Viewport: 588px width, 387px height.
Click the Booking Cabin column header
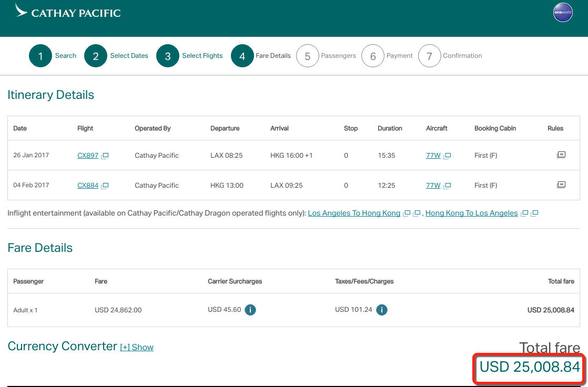pyautogui.click(x=495, y=128)
